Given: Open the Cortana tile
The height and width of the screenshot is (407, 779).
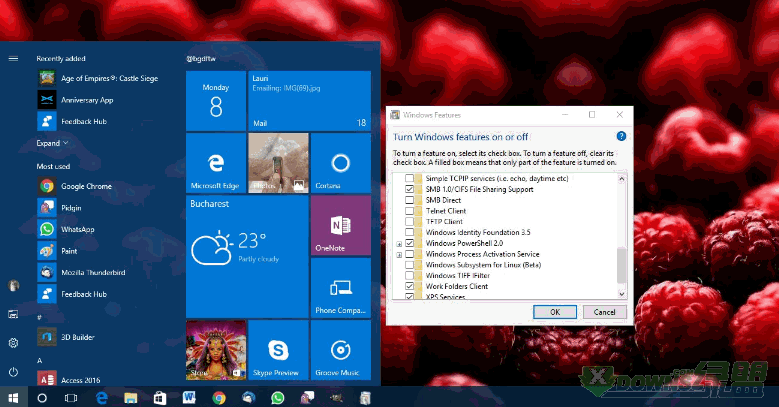Looking at the screenshot, I should (340, 163).
